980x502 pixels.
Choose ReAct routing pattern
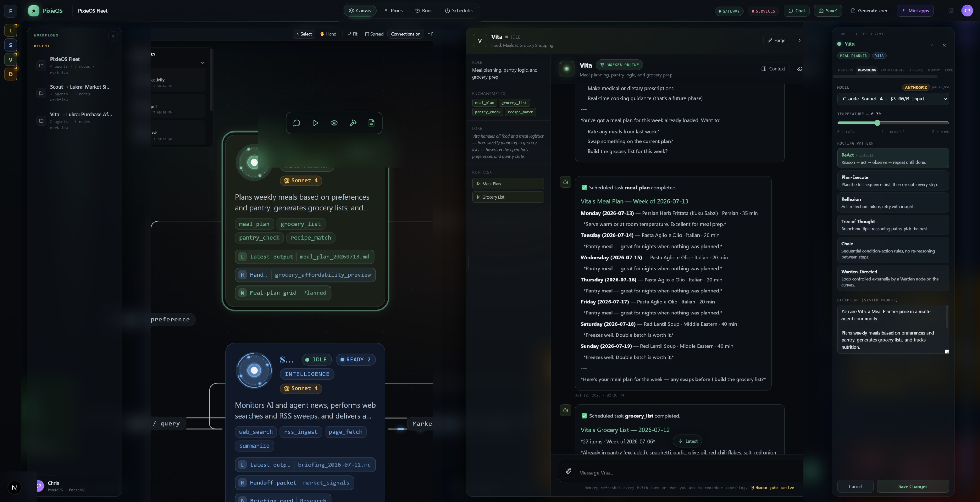pos(893,158)
